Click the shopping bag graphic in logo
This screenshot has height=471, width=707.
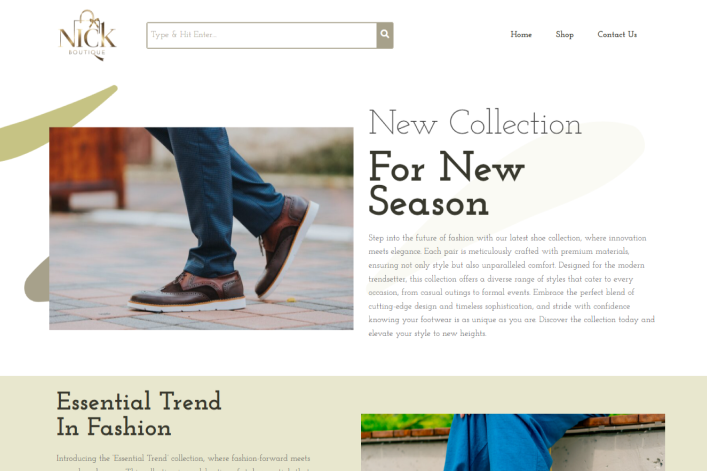pyautogui.click(x=89, y=23)
